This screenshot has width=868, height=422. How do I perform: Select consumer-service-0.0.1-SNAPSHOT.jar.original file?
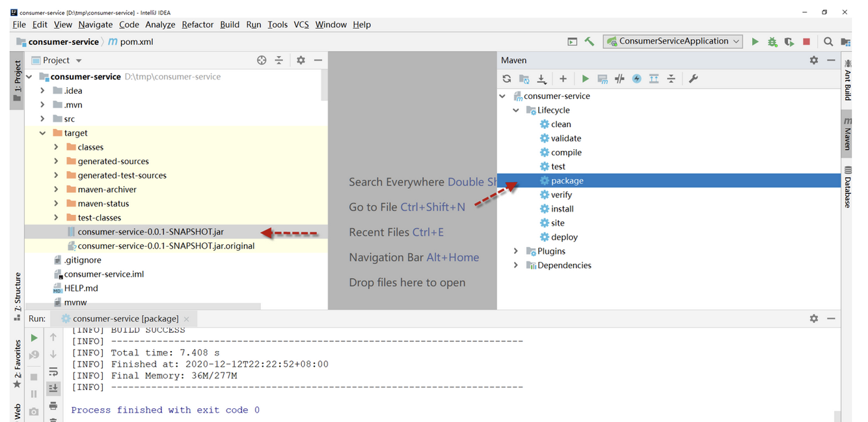(165, 246)
